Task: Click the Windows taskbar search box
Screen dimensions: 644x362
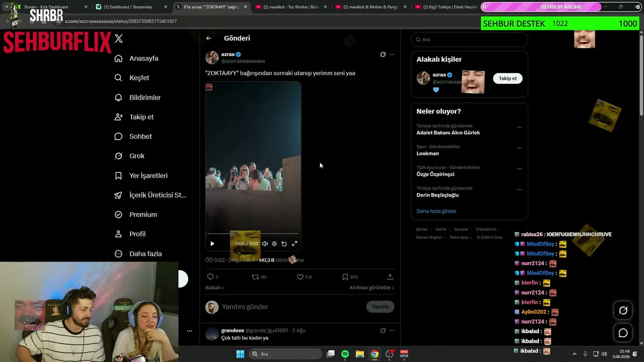Action: 286,354
